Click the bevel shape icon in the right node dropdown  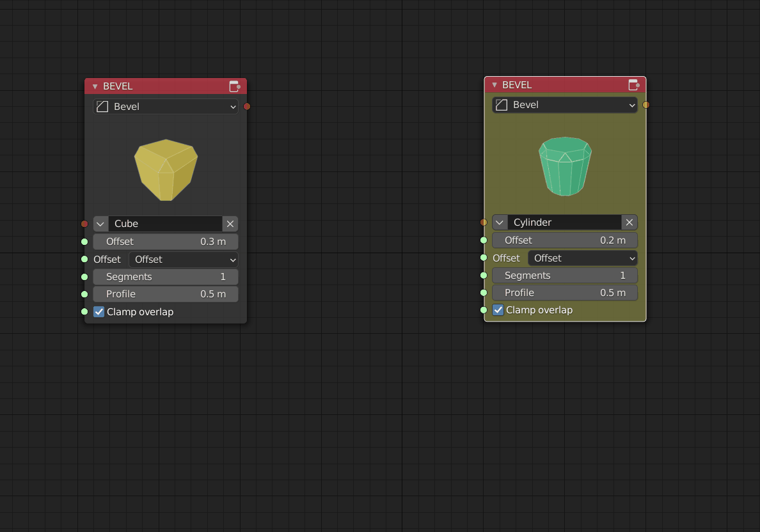[502, 105]
